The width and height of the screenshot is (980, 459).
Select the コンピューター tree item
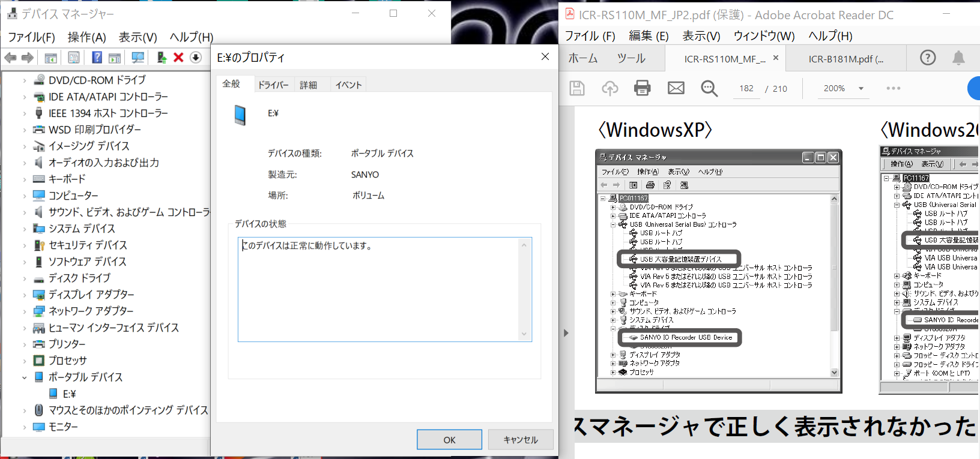73,196
